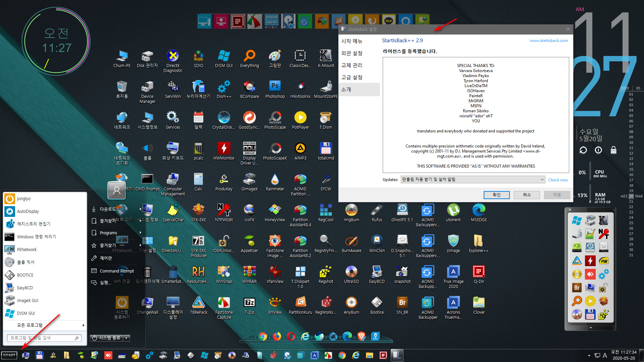
Task: Open the www.startisback.com link
Action: 549,41
